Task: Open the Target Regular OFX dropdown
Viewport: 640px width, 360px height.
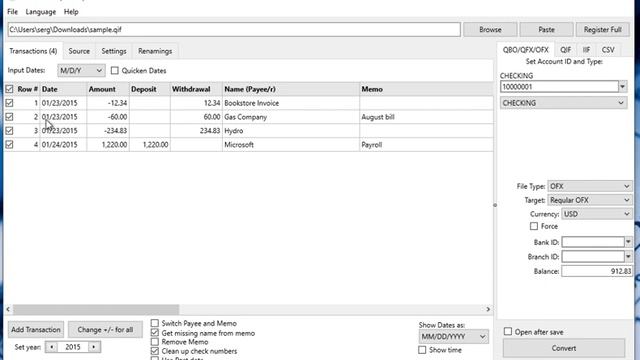Action: (590, 200)
